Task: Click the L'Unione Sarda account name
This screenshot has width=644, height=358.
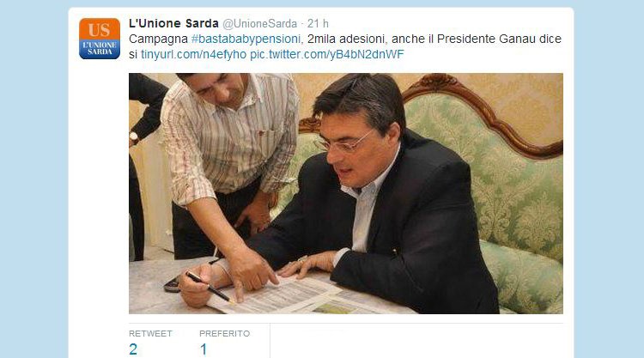Action: pos(173,23)
